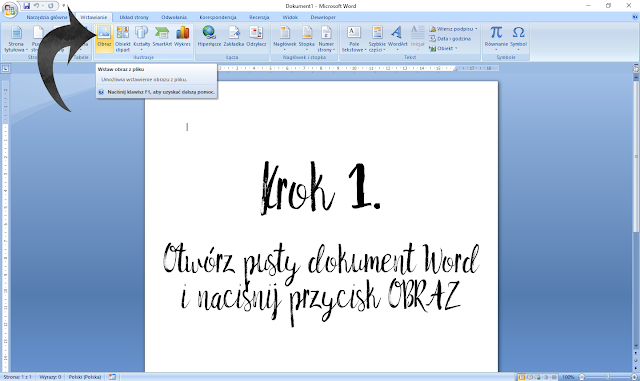This screenshot has width=640, height=381.
Task: Click the 100% zoom level button
Action: (568, 377)
